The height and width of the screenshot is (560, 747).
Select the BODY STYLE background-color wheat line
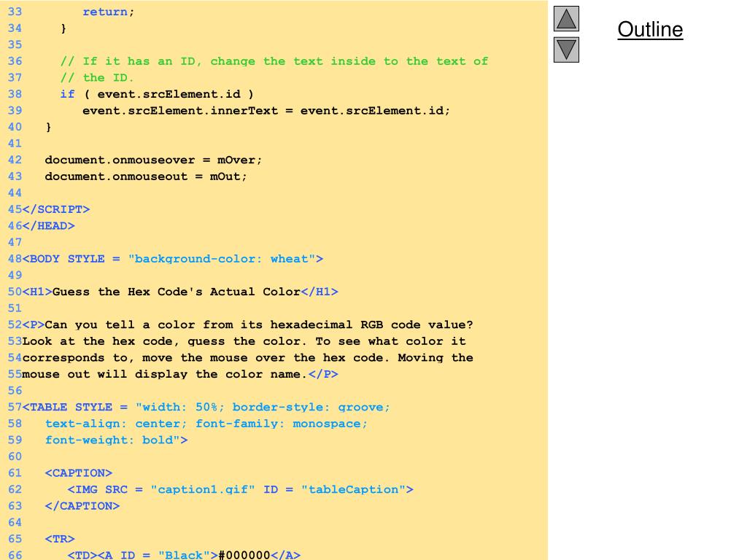pyautogui.click(x=173, y=259)
